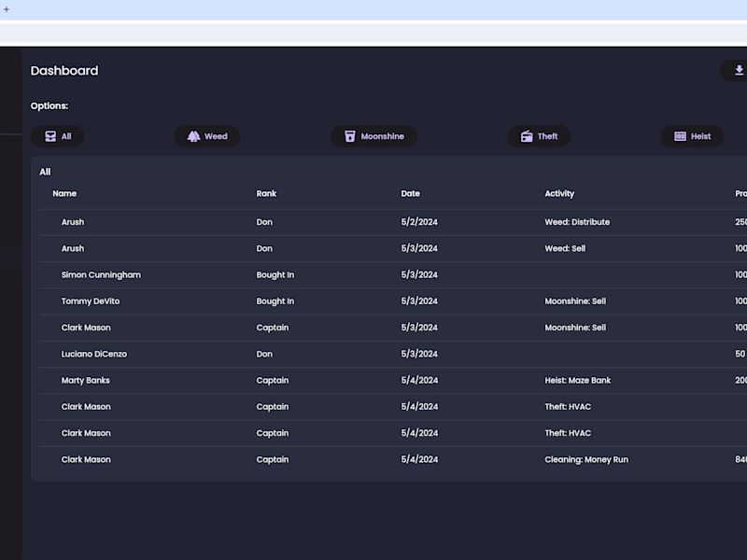Click Simon Cunningham name

[x=101, y=274]
